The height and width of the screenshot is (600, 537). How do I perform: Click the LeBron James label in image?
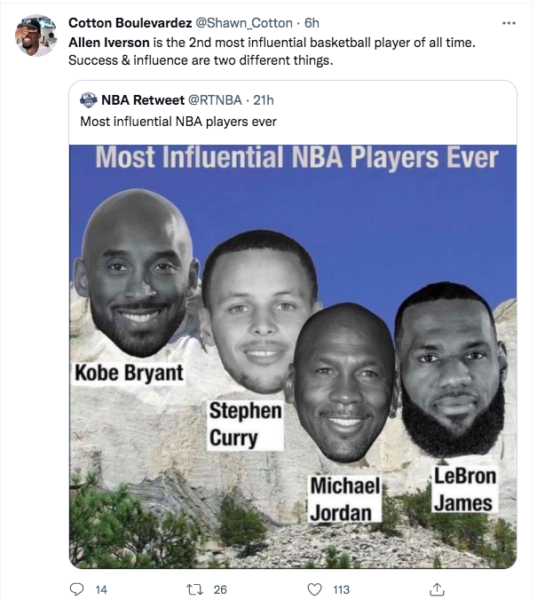click(465, 489)
